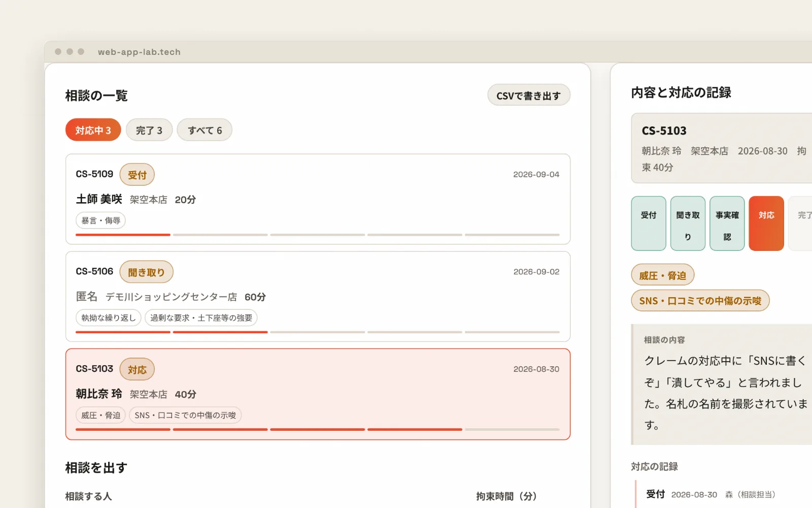Click the 受付 2026-08-30 record entry
Viewport: 812px width, 508px height.
(710, 494)
